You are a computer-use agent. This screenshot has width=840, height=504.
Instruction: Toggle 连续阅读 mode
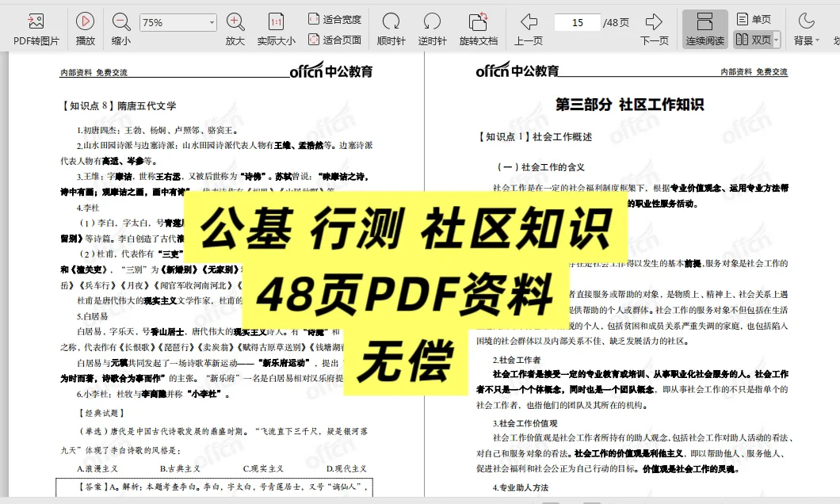click(x=705, y=29)
